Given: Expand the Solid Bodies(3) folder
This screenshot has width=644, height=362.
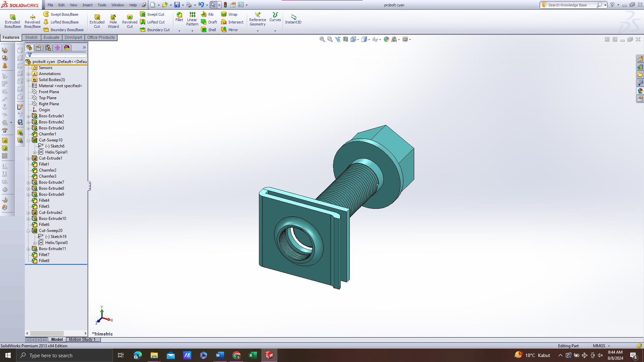Looking at the screenshot, I should 29,80.
